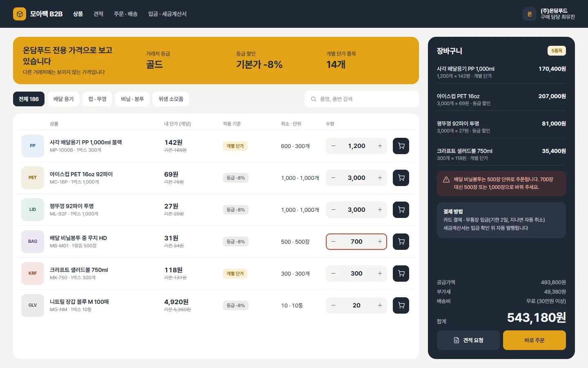Screen dimensions: 588x368
Task: Select the 전체 186 category tab
Action: (29, 99)
